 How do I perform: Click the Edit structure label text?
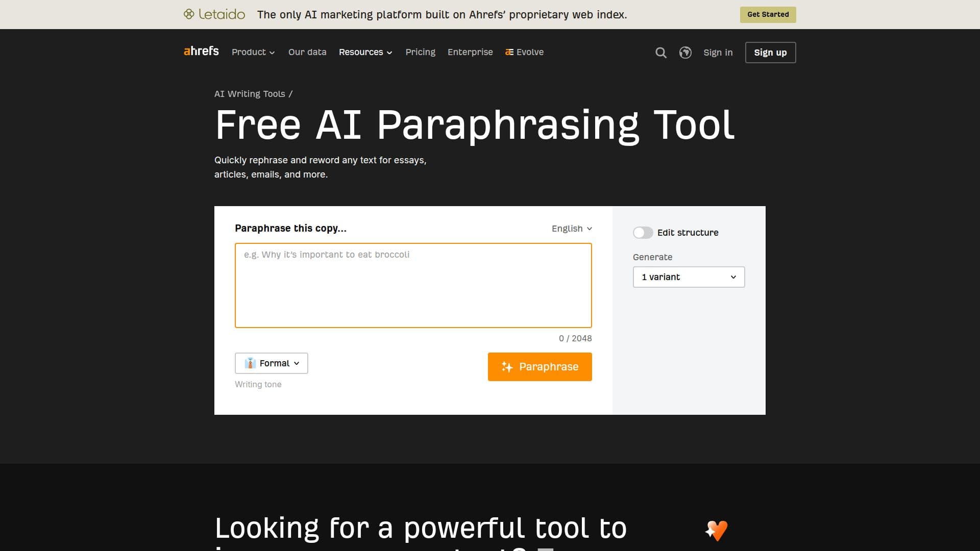(x=688, y=233)
